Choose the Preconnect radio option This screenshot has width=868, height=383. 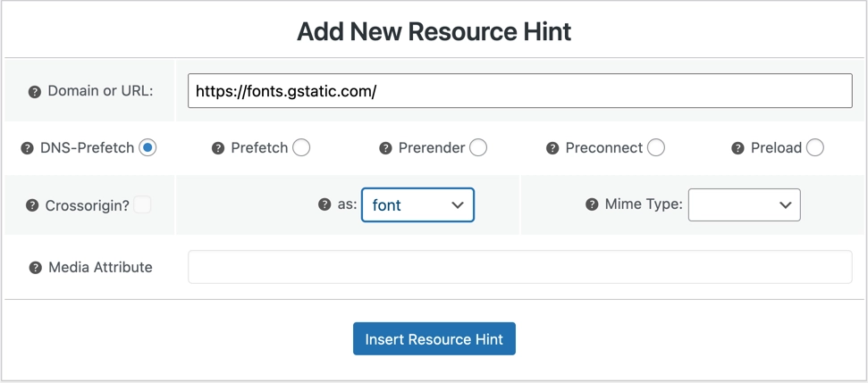(x=656, y=147)
